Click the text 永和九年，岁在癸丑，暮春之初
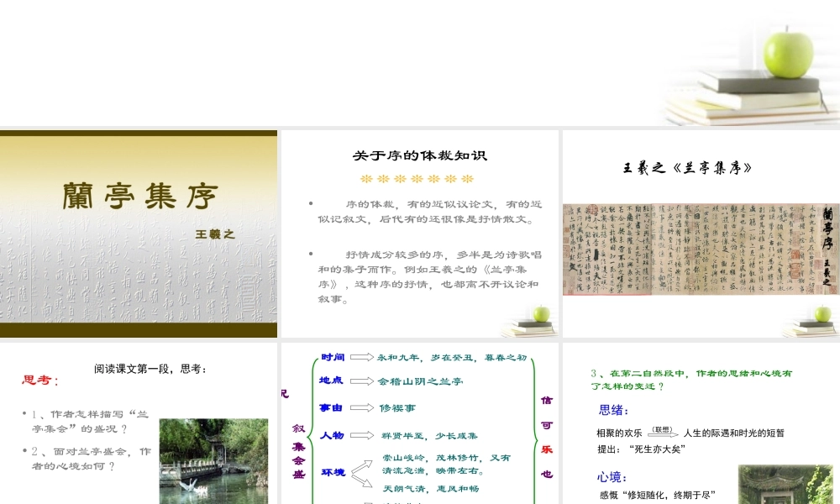Image resolution: width=840 pixels, height=504 pixels. click(x=452, y=358)
